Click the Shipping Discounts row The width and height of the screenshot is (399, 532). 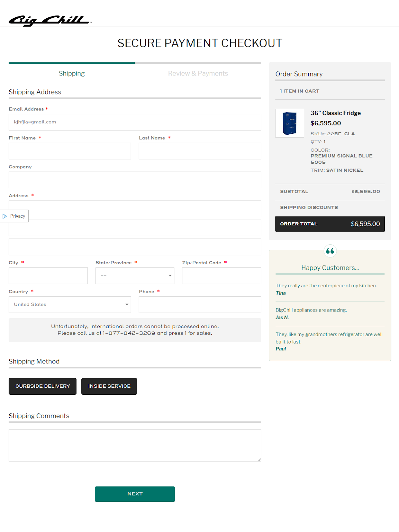pos(330,207)
